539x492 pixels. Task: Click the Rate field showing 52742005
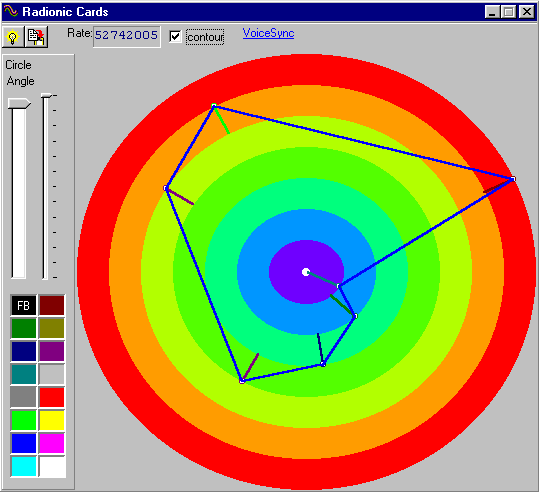click(126, 36)
